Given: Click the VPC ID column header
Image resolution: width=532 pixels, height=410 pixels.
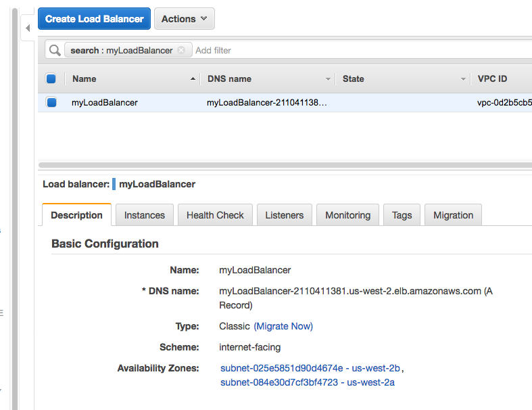Looking at the screenshot, I should (492, 78).
